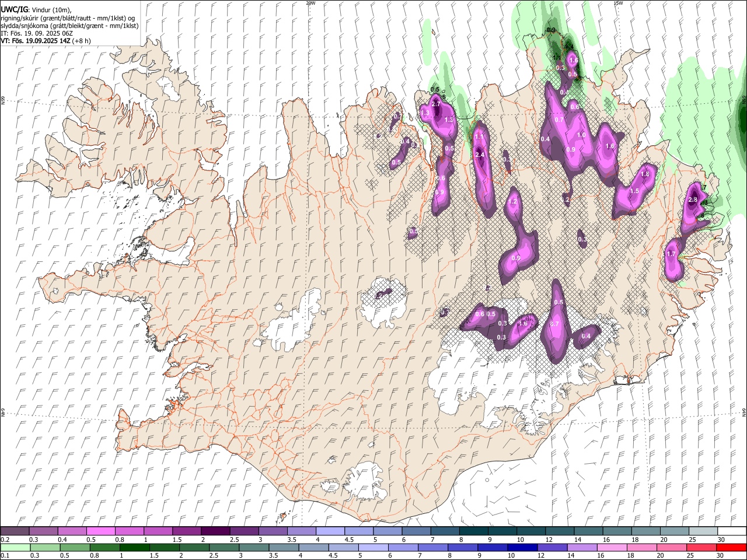Click the '30' label in rain legend row
The width and height of the screenshot is (747, 560).
(721, 556)
